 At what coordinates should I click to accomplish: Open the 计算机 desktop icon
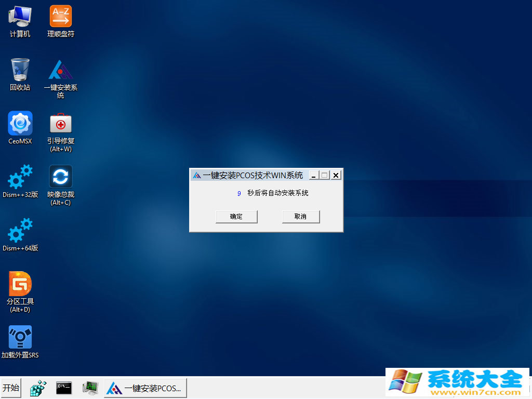(20, 17)
